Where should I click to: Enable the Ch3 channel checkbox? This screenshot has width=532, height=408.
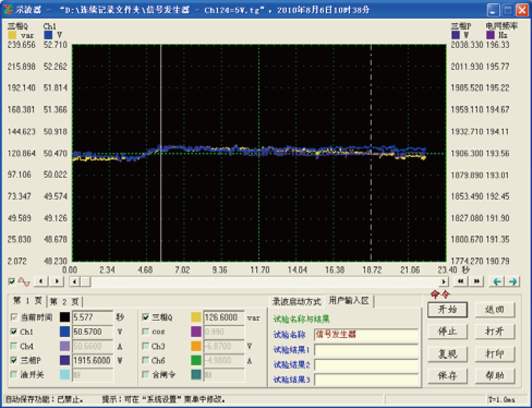[146, 346]
